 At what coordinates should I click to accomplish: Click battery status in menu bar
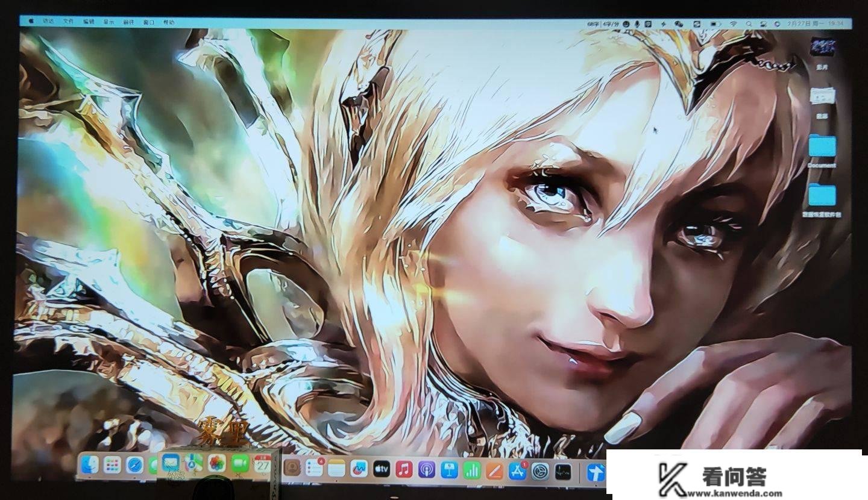pos(715,23)
